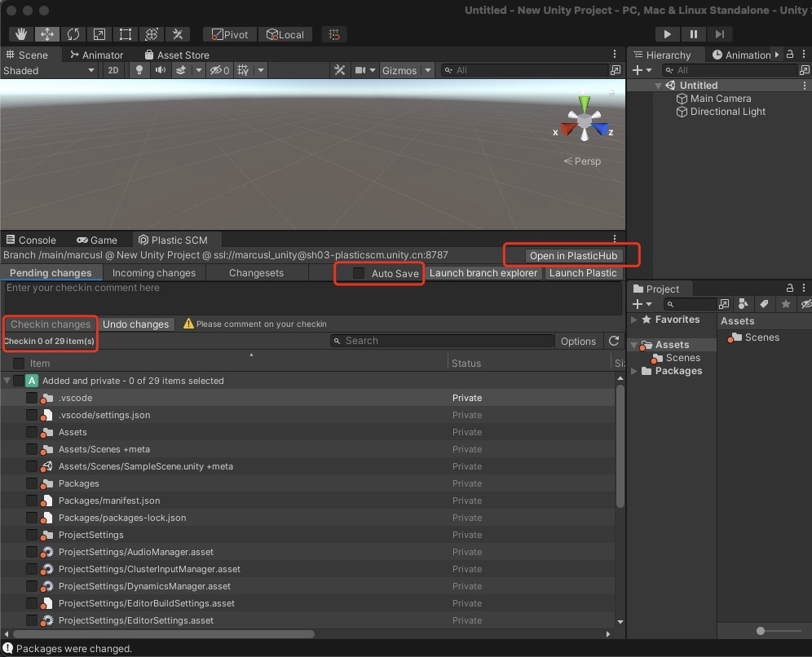The height and width of the screenshot is (657, 812).
Task: Open grid settings dropdown arrow
Action: coord(261,70)
